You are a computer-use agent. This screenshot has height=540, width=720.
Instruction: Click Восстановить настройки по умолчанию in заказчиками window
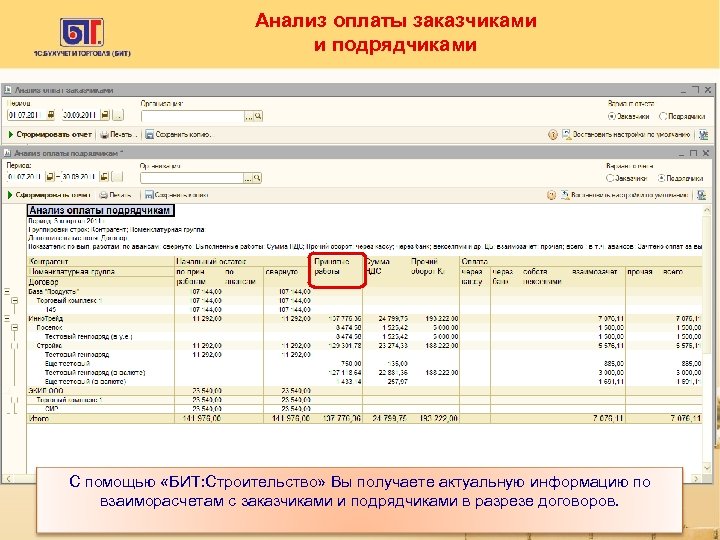[x=631, y=135]
